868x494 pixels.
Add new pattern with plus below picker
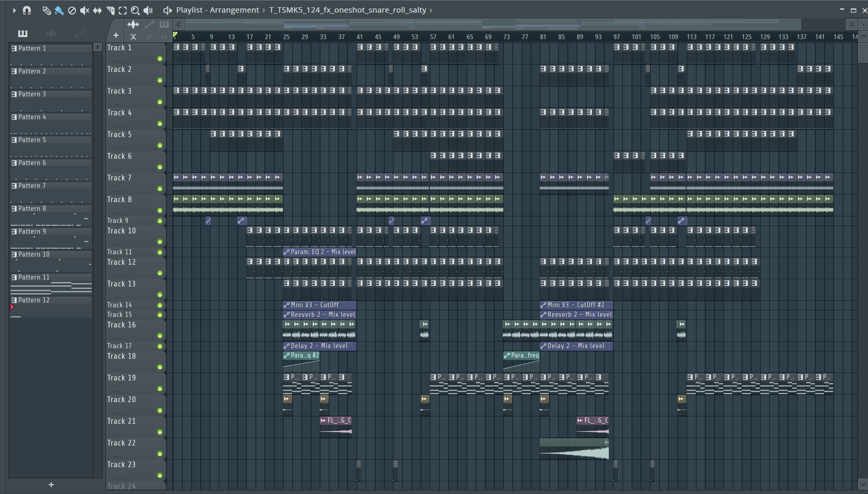[51, 485]
